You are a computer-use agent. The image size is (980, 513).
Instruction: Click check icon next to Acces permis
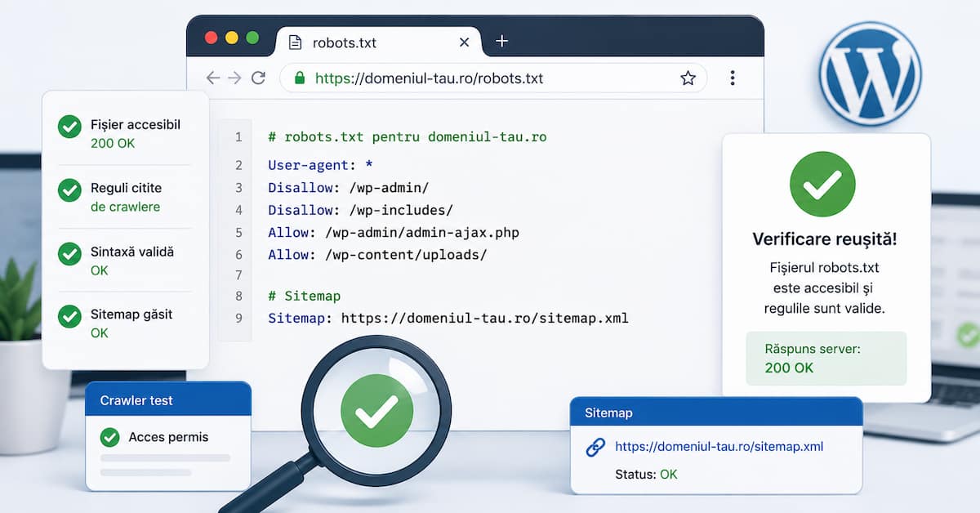(109, 437)
